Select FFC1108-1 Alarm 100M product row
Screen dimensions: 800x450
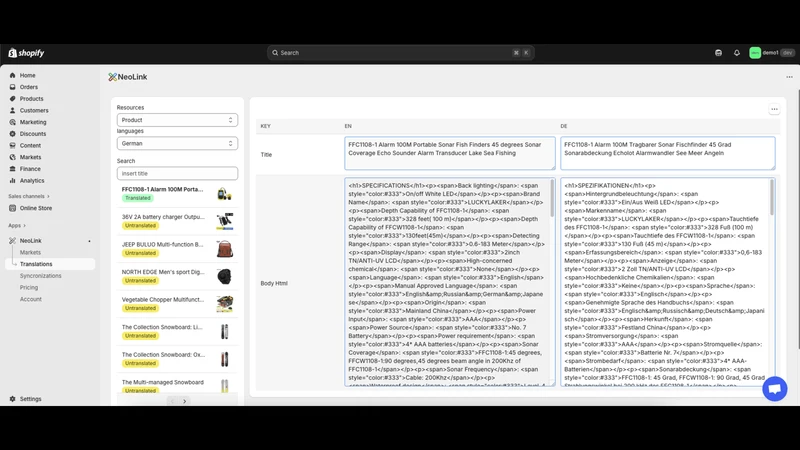[177, 194]
